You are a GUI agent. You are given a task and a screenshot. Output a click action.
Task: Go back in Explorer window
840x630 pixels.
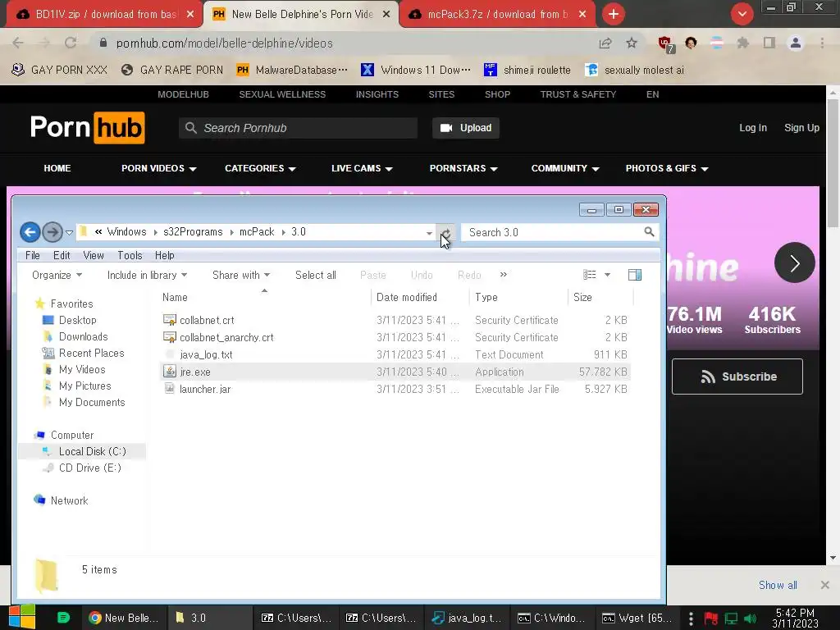30,232
